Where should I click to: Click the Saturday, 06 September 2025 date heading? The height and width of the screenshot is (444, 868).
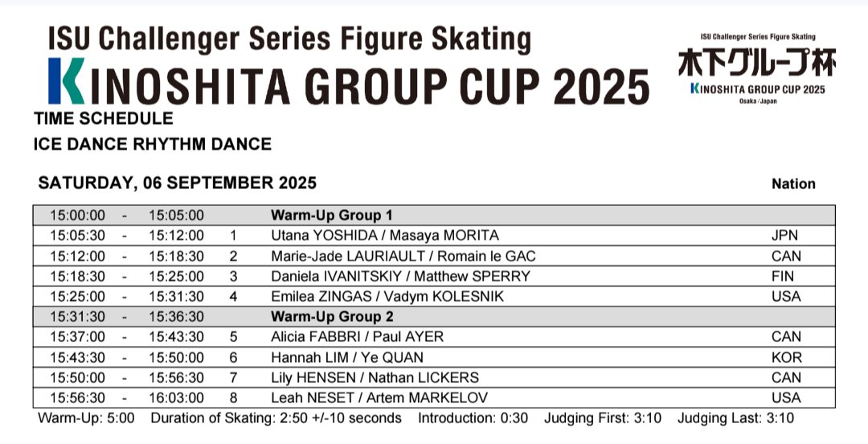click(x=177, y=183)
